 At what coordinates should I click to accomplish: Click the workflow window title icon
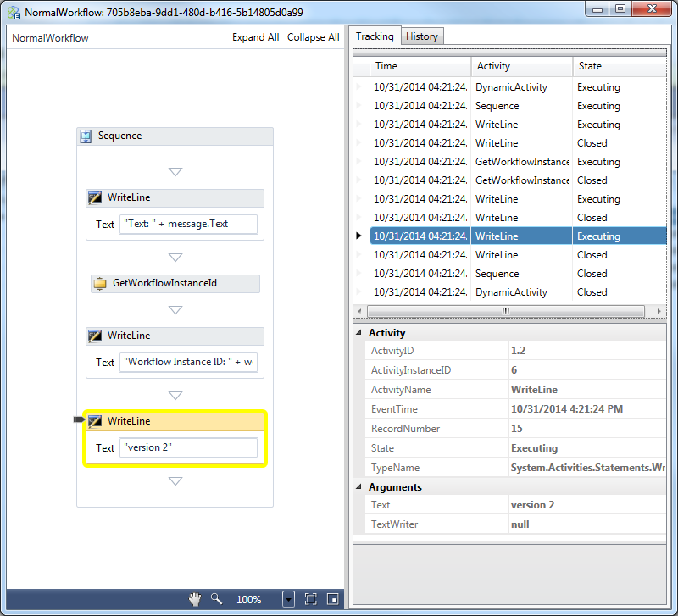pos(14,13)
